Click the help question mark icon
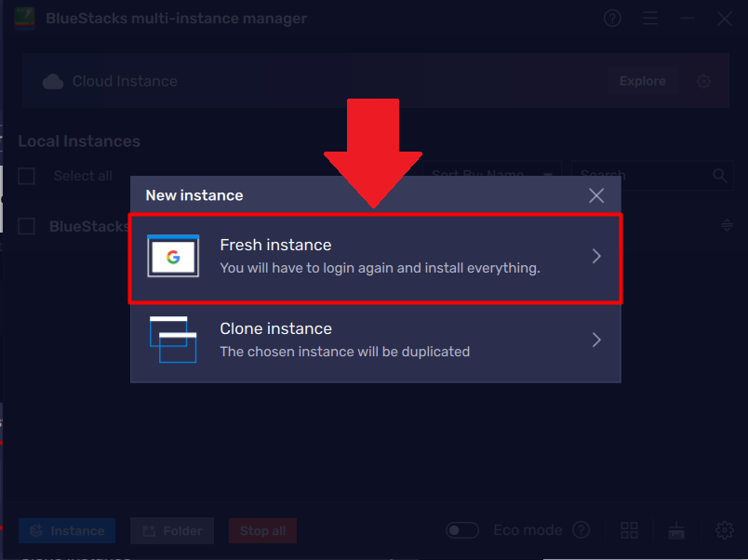Viewport: 748px width, 560px height. pyautogui.click(x=612, y=18)
